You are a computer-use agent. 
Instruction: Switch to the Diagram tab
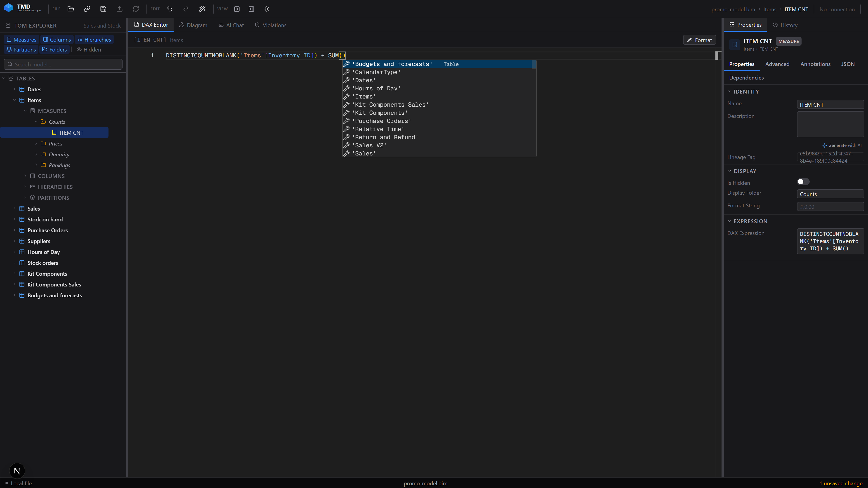[193, 25]
